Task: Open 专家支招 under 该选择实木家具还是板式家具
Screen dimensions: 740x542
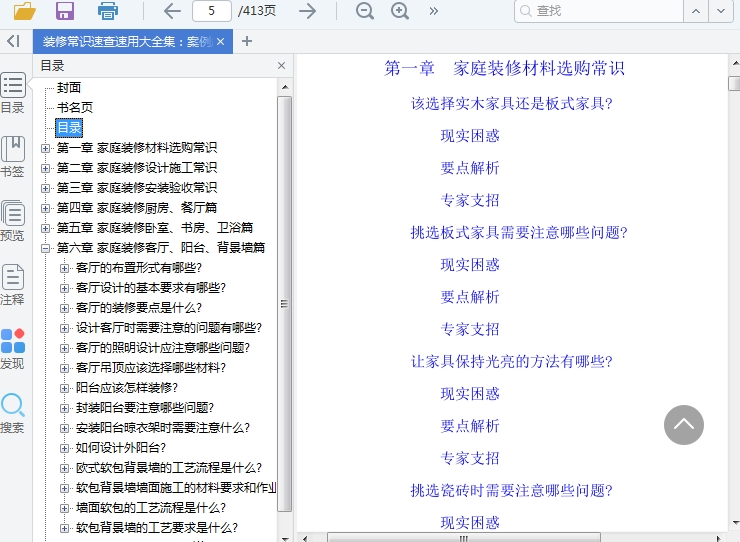Action: pyautogui.click(x=470, y=200)
